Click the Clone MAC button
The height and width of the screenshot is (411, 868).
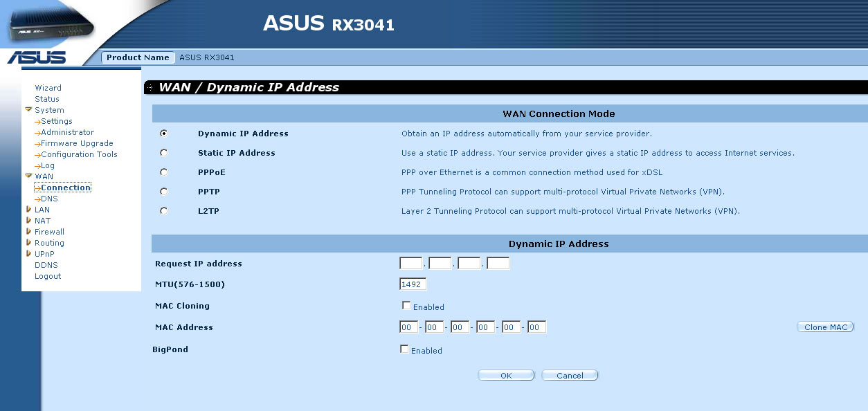click(825, 327)
